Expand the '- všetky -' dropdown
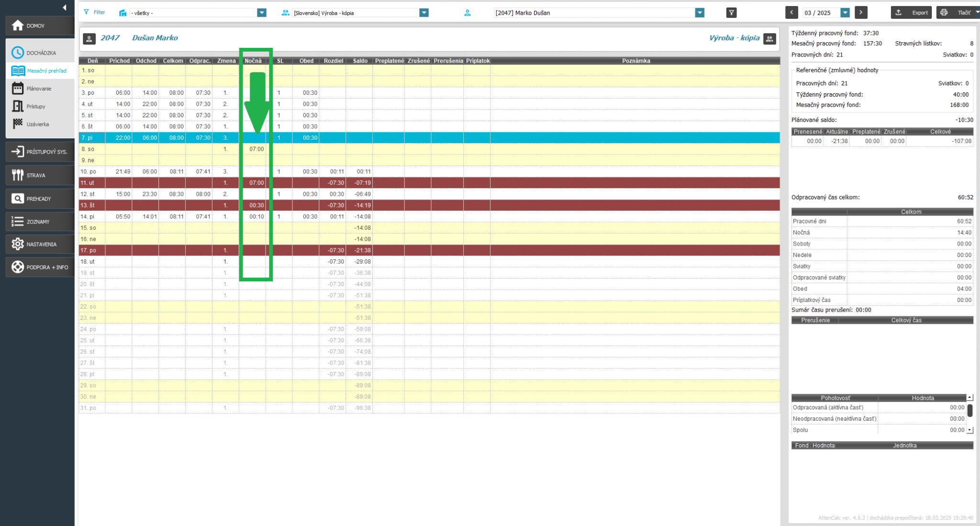980x526 pixels. [262, 13]
